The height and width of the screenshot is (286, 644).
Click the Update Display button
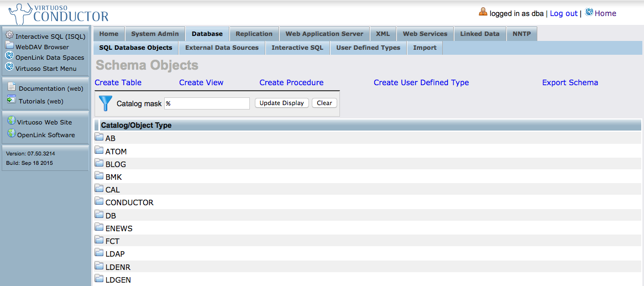click(282, 103)
